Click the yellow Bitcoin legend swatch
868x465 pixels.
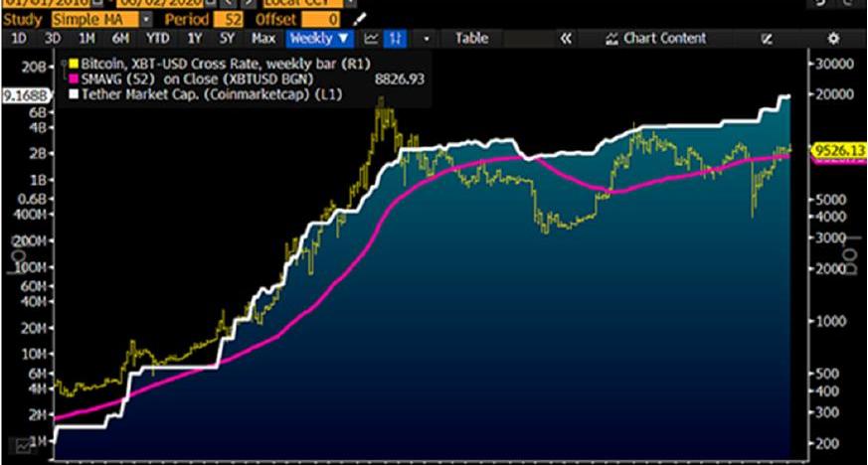point(72,62)
